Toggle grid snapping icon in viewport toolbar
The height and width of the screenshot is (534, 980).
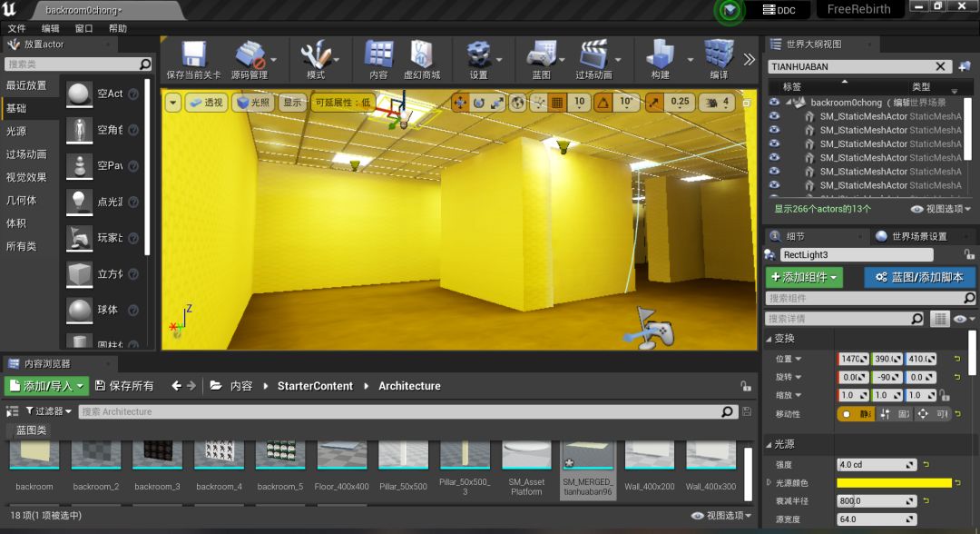(x=557, y=103)
